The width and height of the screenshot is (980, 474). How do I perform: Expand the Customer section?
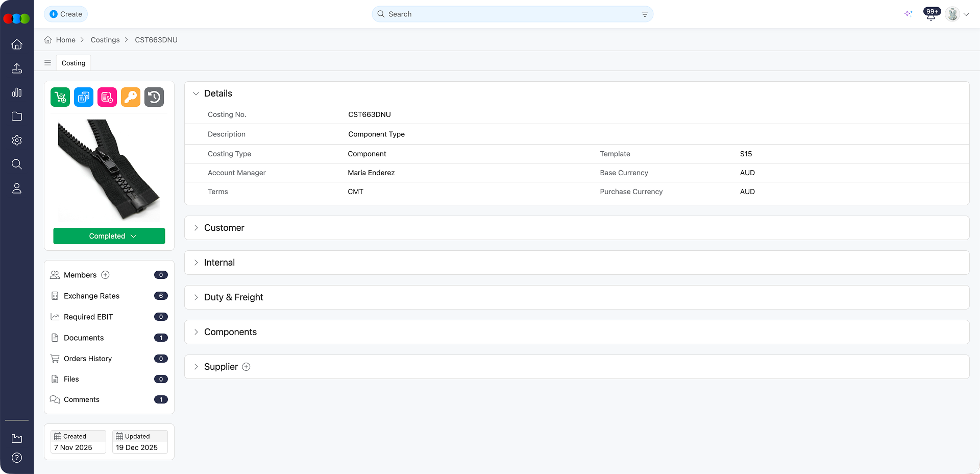click(224, 228)
